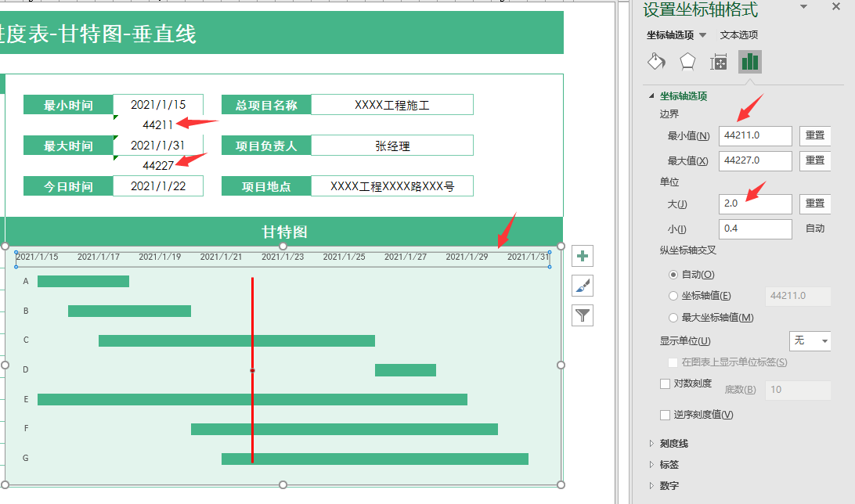The image size is (855, 504).
Task: Click the 今日时间 label cell
Action: [68, 186]
